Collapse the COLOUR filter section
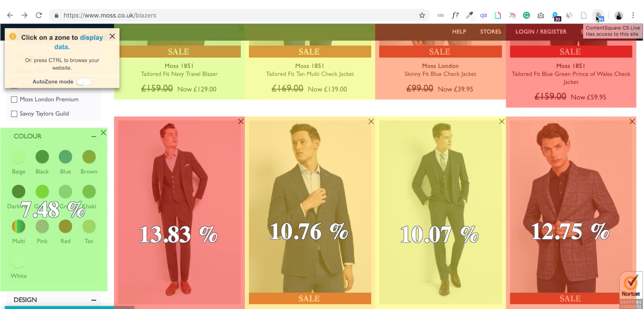Viewport: 644px width, 309px height. (x=94, y=137)
